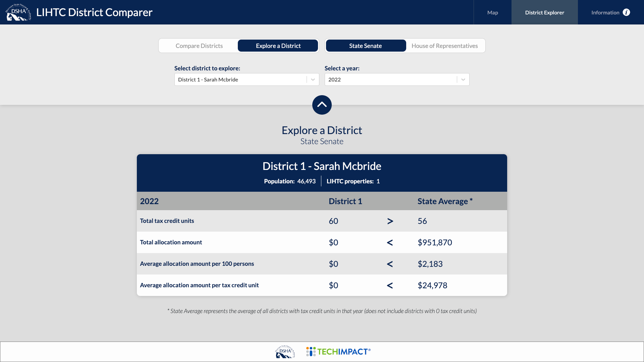Open the district selection dropdown arrow
The height and width of the screenshot is (362, 644).
click(313, 79)
